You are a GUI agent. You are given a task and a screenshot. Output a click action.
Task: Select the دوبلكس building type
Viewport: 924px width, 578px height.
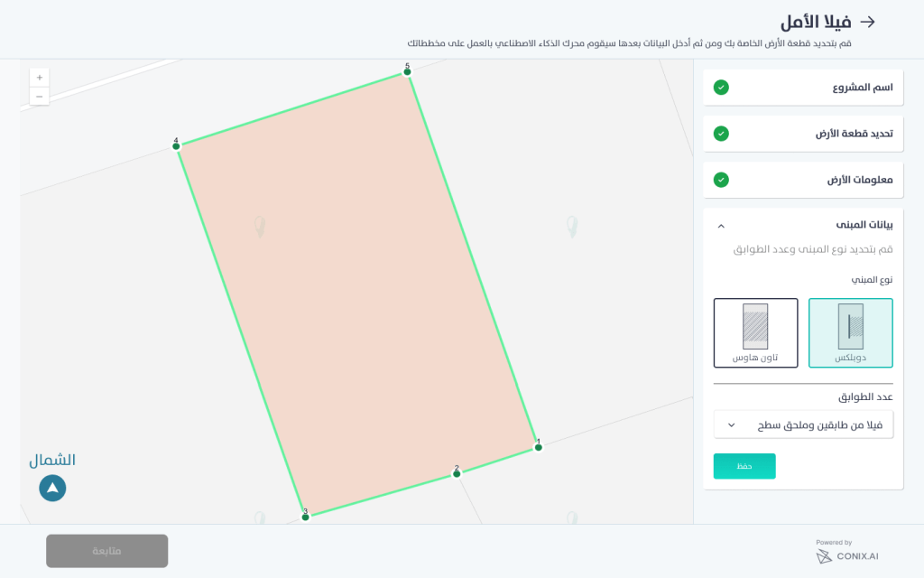851,332
